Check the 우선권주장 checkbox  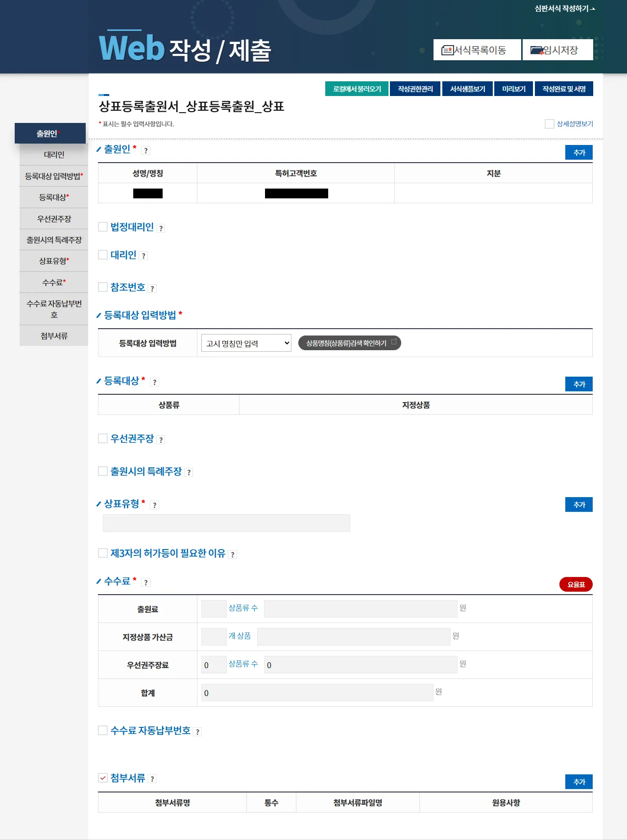pos(103,438)
